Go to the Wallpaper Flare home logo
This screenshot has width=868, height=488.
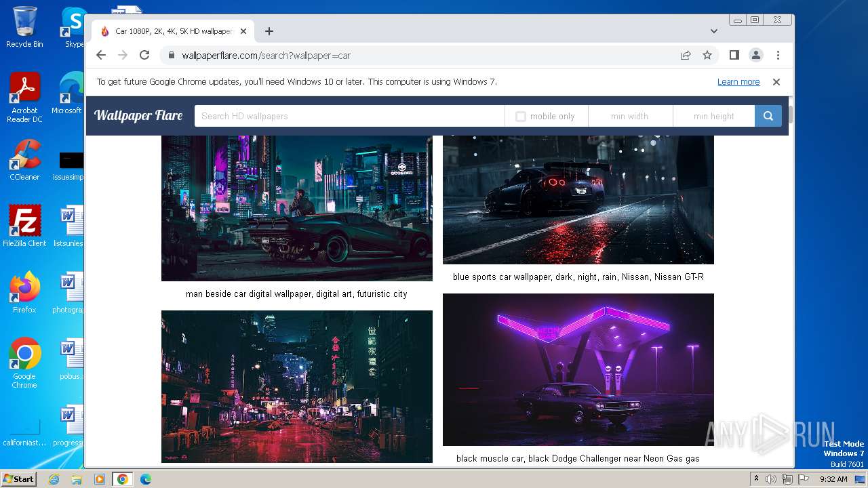[138, 116]
